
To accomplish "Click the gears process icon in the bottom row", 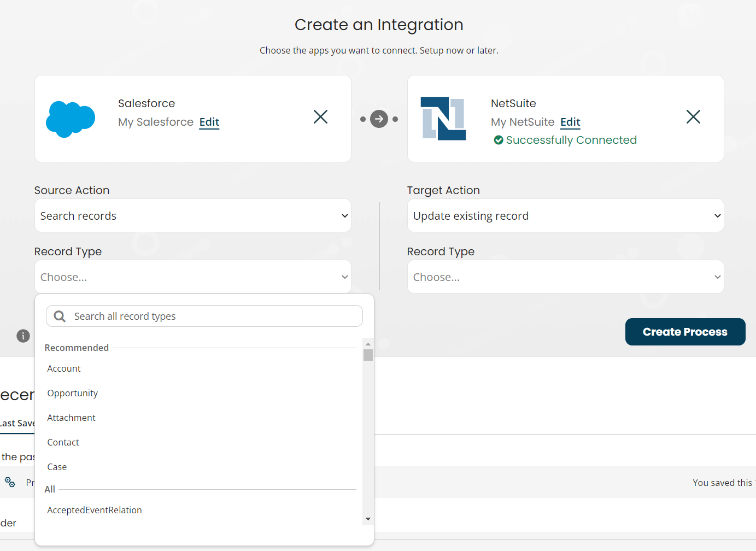I will (x=10, y=482).
